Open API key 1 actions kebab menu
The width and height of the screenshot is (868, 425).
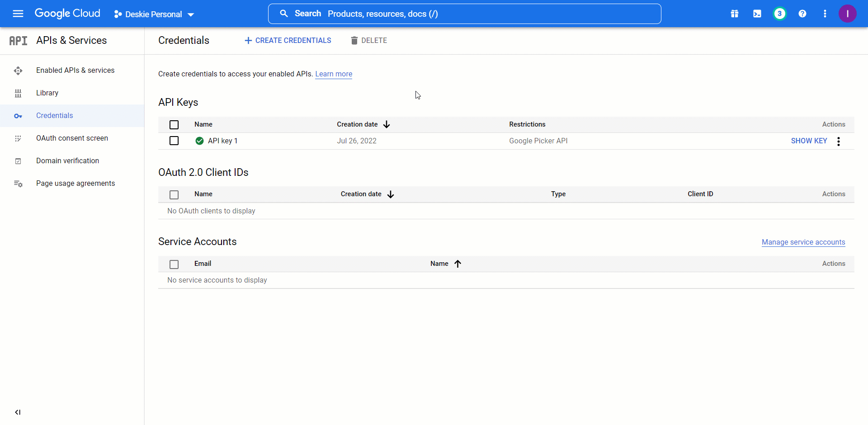click(x=839, y=142)
